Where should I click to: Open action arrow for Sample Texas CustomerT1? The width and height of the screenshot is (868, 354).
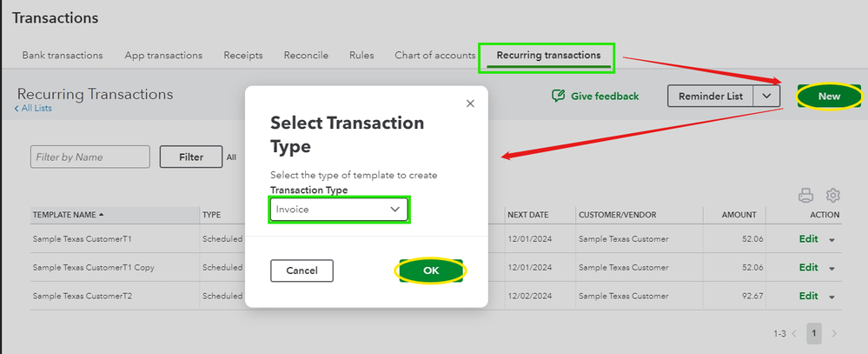(832, 240)
